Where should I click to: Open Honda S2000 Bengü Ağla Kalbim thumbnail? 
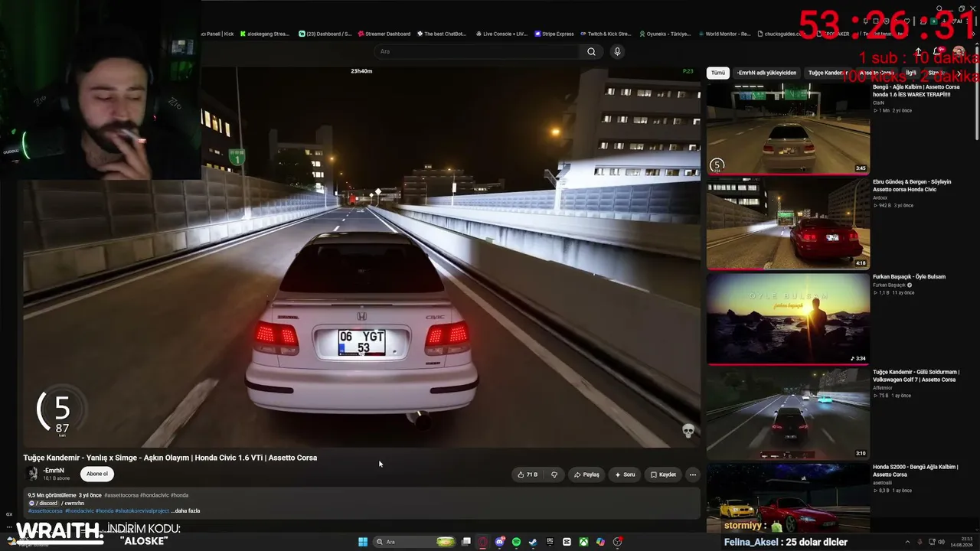coord(788,497)
